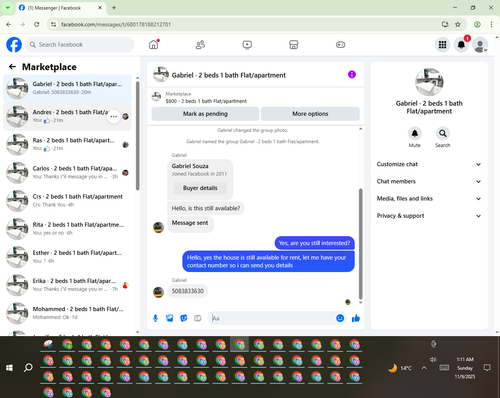Expand Chat members section

pos(429,181)
